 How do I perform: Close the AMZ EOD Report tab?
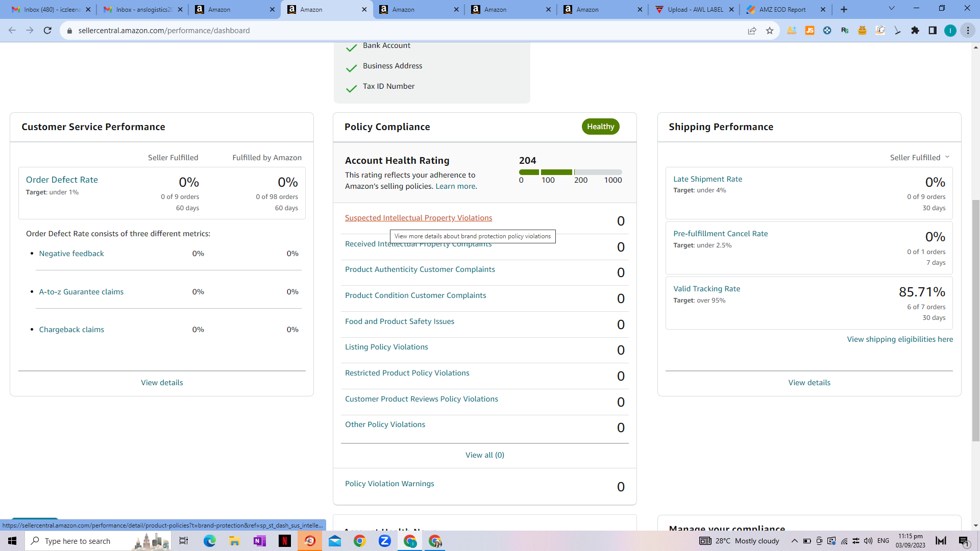click(823, 10)
